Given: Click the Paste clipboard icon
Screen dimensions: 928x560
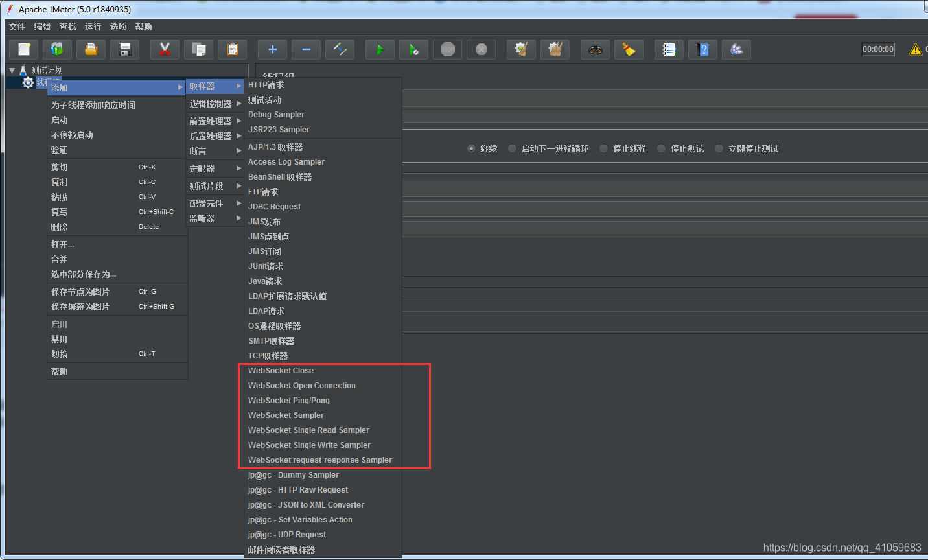Looking at the screenshot, I should 233,49.
